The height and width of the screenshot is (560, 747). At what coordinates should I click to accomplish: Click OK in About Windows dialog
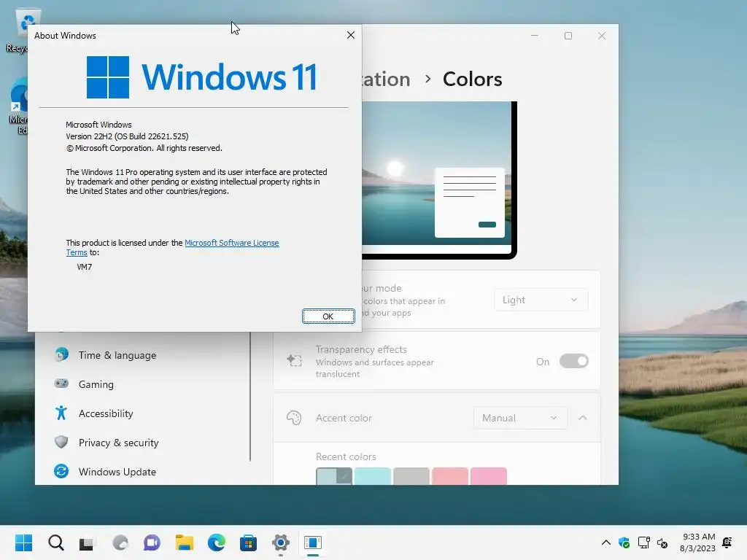point(328,316)
